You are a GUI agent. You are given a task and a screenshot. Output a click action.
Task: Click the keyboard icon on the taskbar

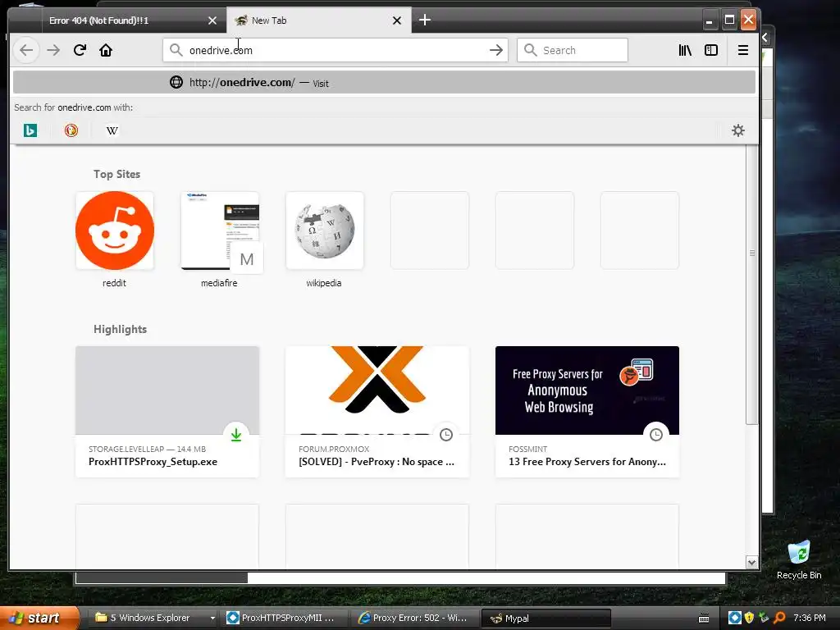[704, 619]
